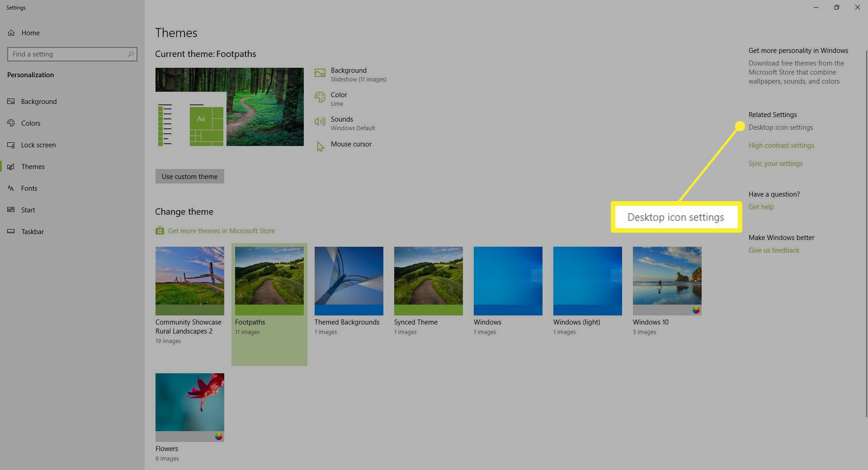
Task: Open the Fonts settings page
Action: [72, 188]
